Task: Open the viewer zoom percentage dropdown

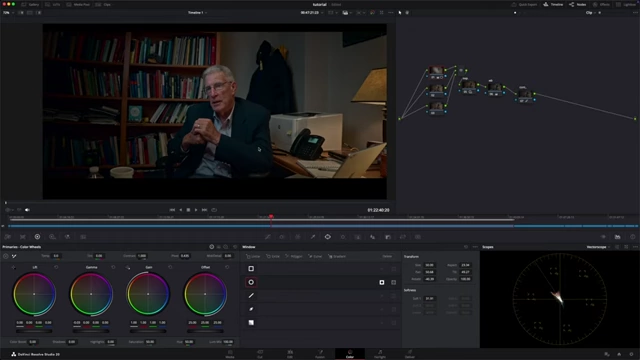Action: click(8, 13)
